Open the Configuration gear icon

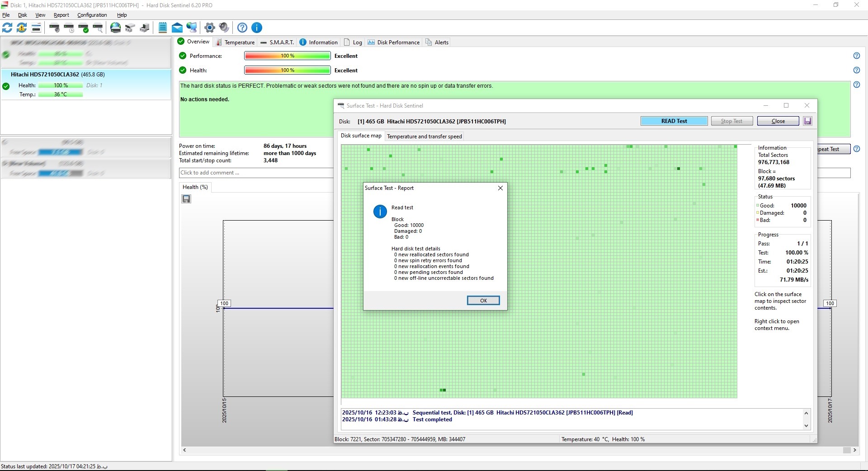209,28
